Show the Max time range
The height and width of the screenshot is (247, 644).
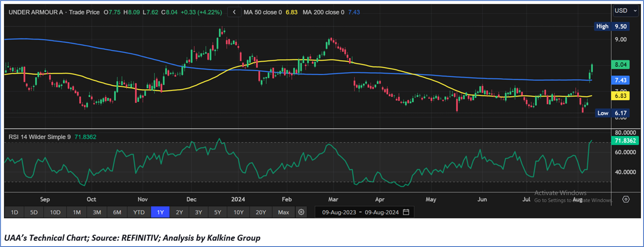tap(284, 212)
